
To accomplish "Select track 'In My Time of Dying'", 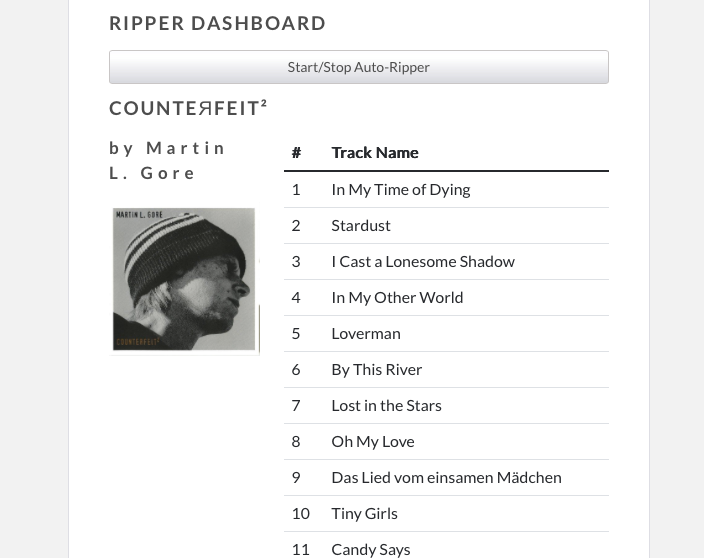I will coord(400,189).
